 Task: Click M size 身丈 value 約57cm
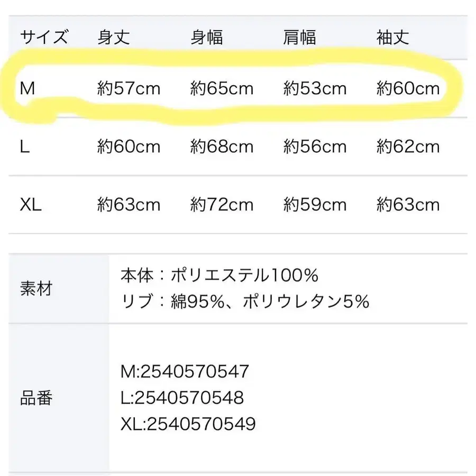pos(129,88)
